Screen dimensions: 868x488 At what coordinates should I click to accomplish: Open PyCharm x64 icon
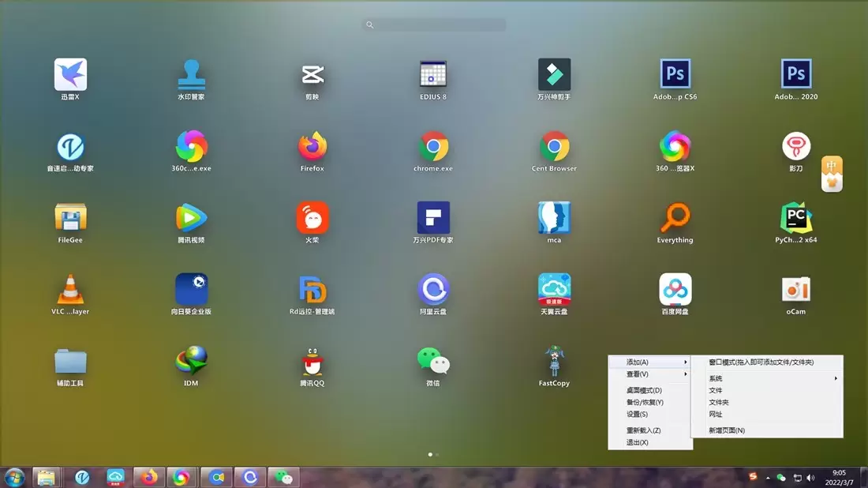point(796,218)
